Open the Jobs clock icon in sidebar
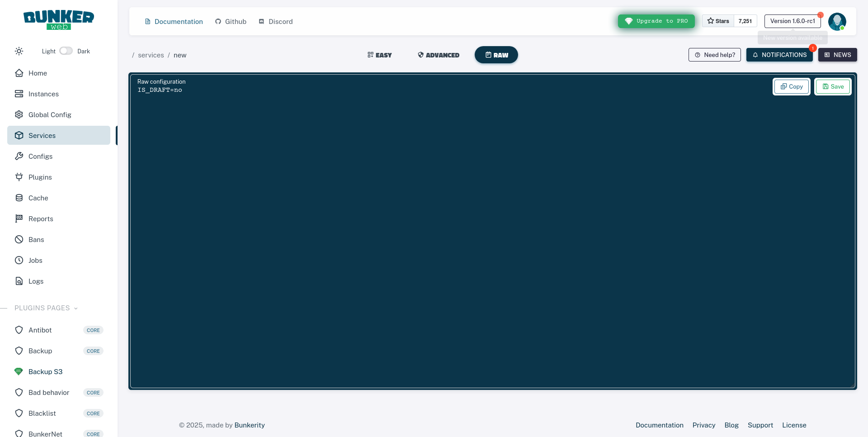This screenshot has width=868, height=437. (x=19, y=260)
